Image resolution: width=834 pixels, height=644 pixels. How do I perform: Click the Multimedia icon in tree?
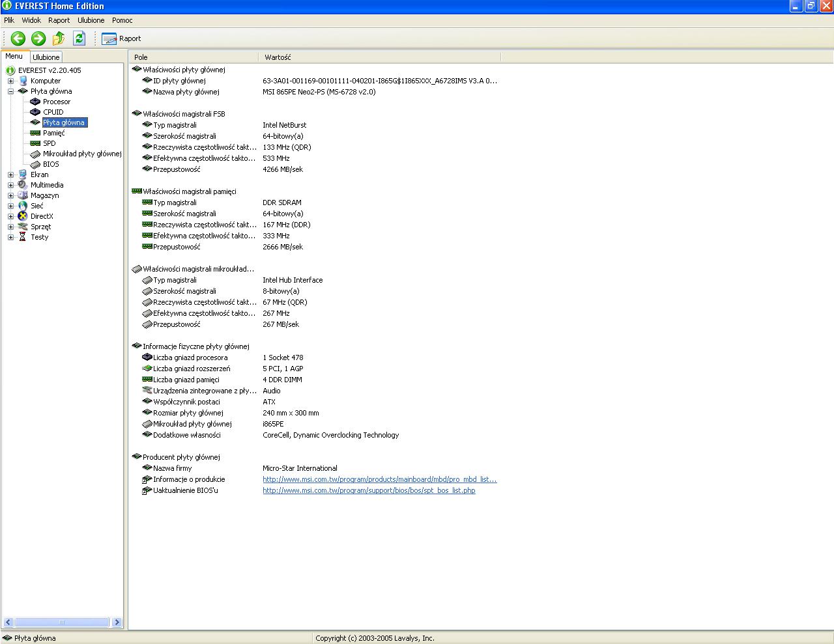click(x=23, y=185)
